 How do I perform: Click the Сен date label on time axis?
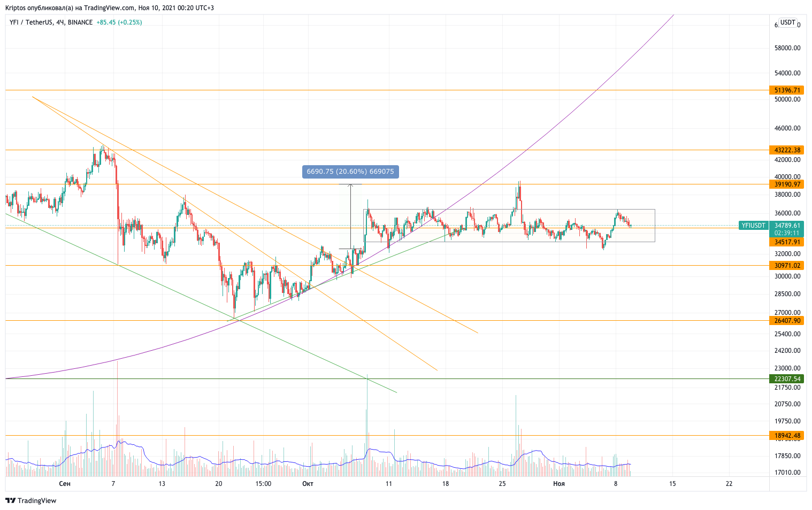click(65, 484)
